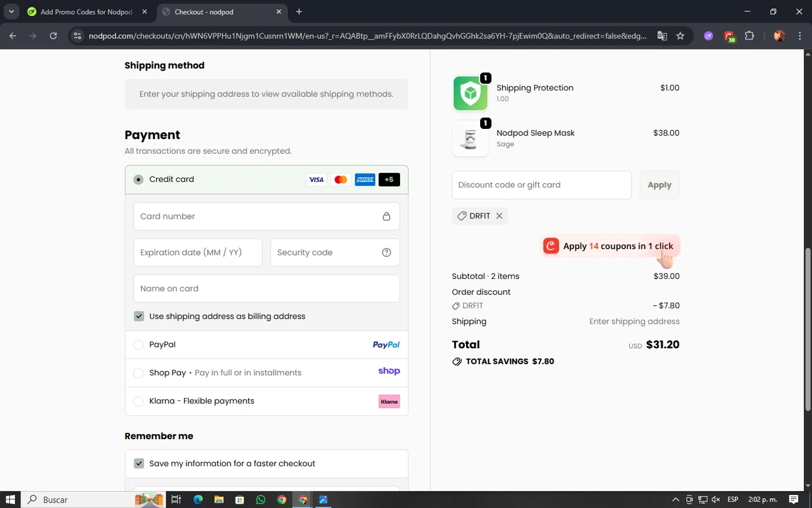This screenshot has width=812, height=508.
Task: Show hidden system tray icons
Action: click(x=676, y=499)
